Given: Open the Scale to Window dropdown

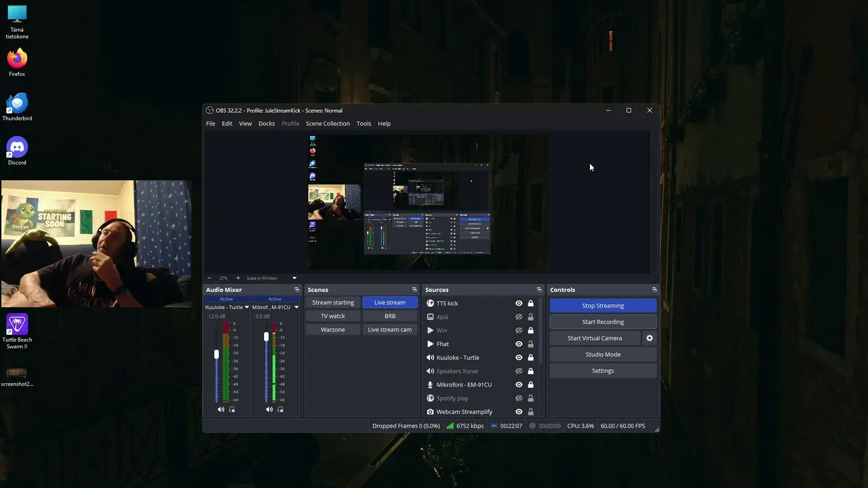Looking at the screenshot, I should (x=271, y=278).
